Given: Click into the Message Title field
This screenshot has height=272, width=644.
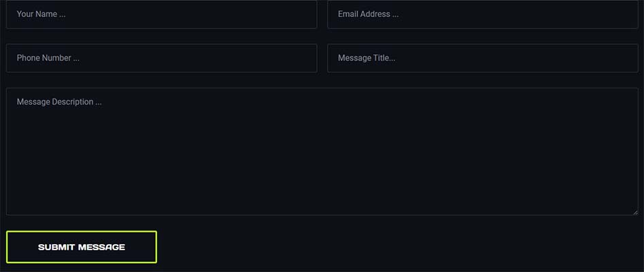Looking at the screenshot, I should (x=482, y=58).
